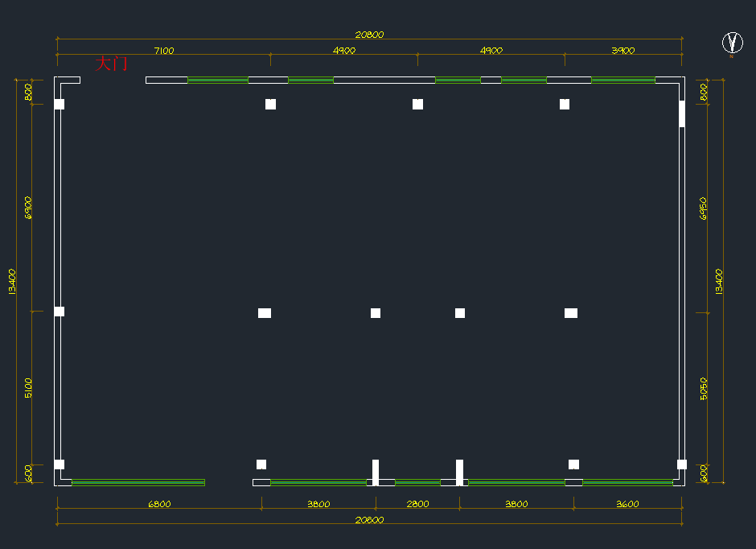
Task: Select the 5050 vertical dimension on right
Action: (x=704, y=389)
